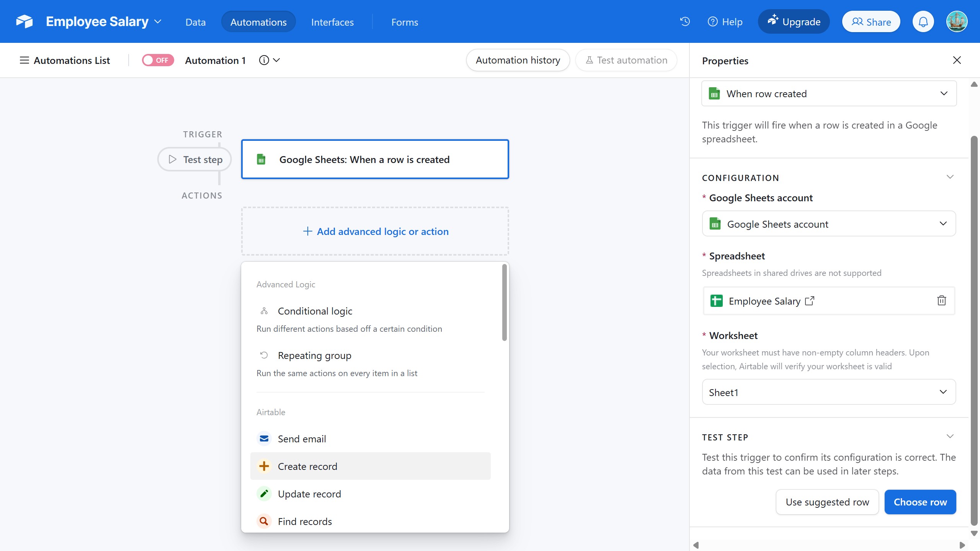This screenshot has width=980, height=551.
Task: Click the Automation 1 name
Action: (215, 60)
